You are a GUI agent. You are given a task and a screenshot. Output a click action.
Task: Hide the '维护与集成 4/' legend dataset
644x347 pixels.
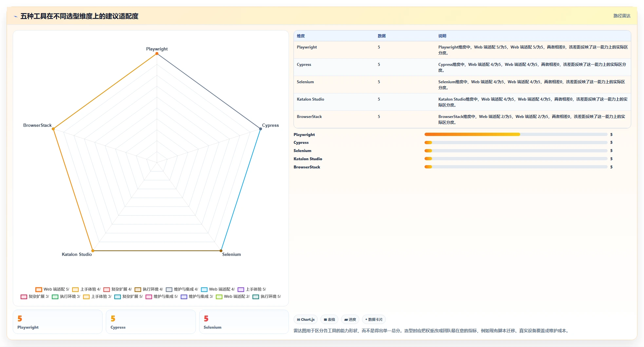182,289
